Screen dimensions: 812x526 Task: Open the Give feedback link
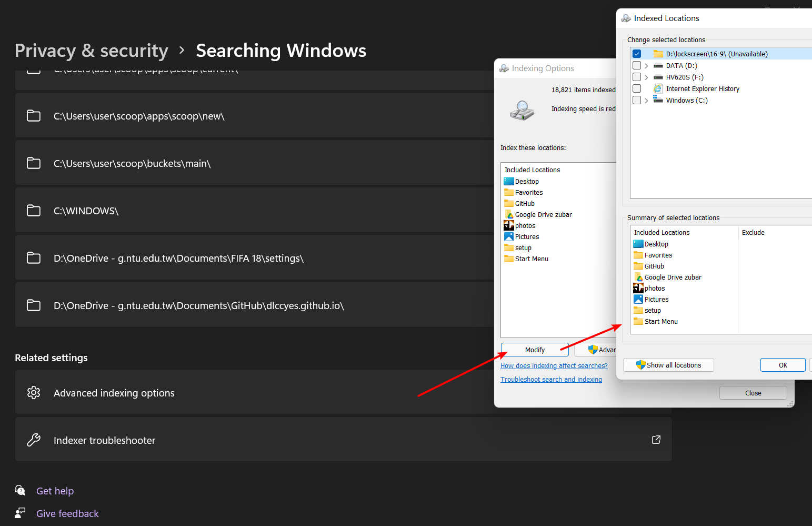click(x=67, y=513)
